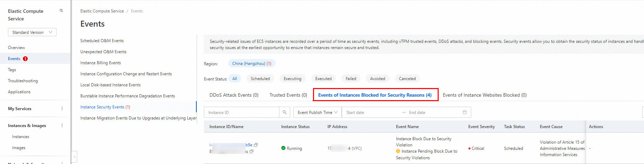Filter event status by Executing
The width and height of the screenshot is (644, 164).
point(293,79)
